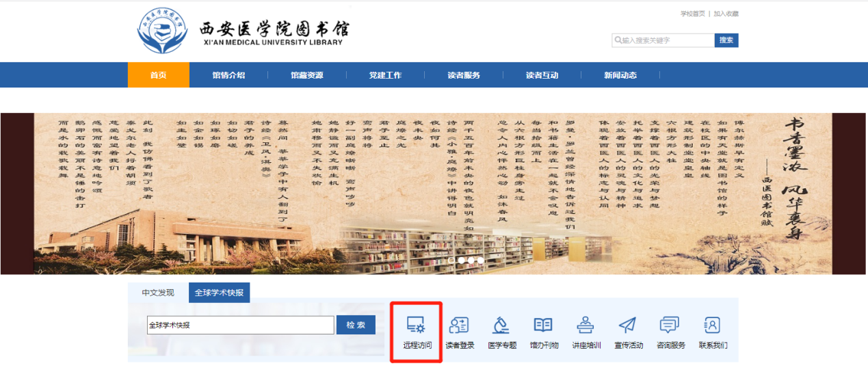Select the fourth banner carousel dot
This screenshot has width=868, height=383.
[x=480, y=261]
